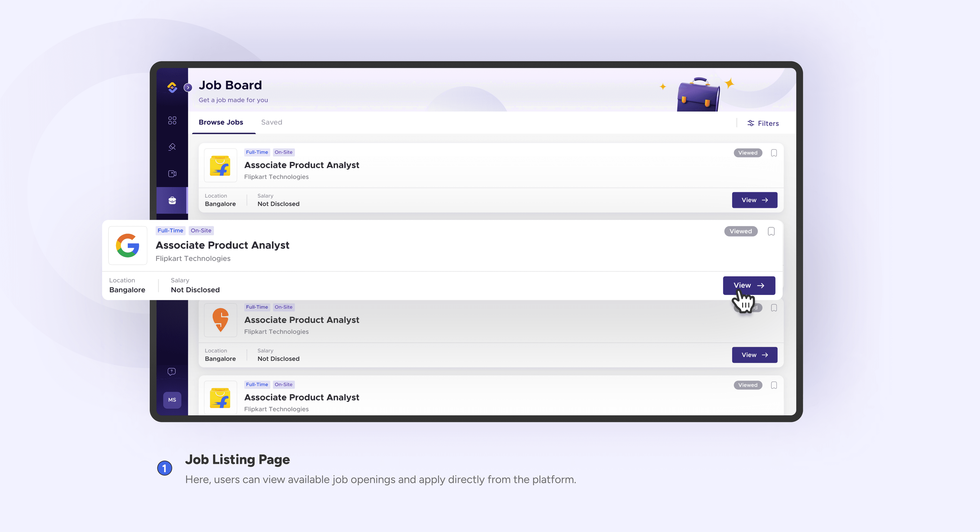Click View on the Google job card
Viewport: 980px width, 532px height.
[749, 285]
